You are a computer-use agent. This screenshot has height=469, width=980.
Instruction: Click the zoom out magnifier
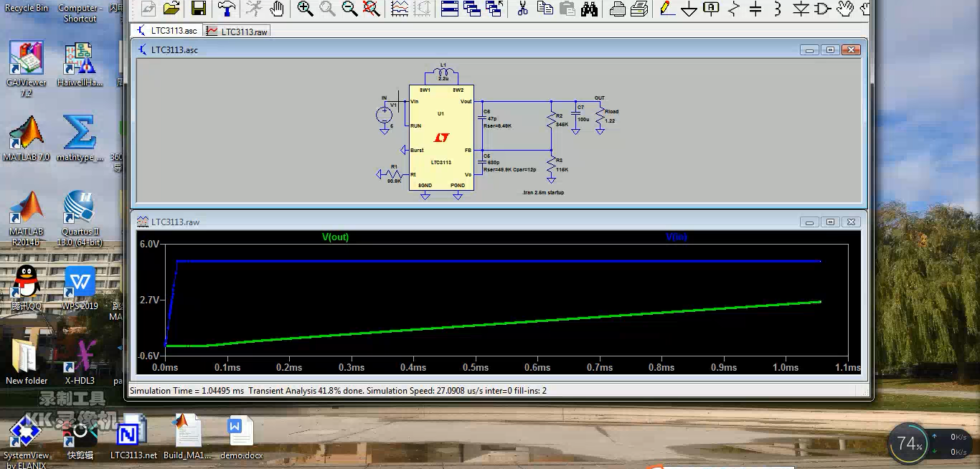[349, 9]
